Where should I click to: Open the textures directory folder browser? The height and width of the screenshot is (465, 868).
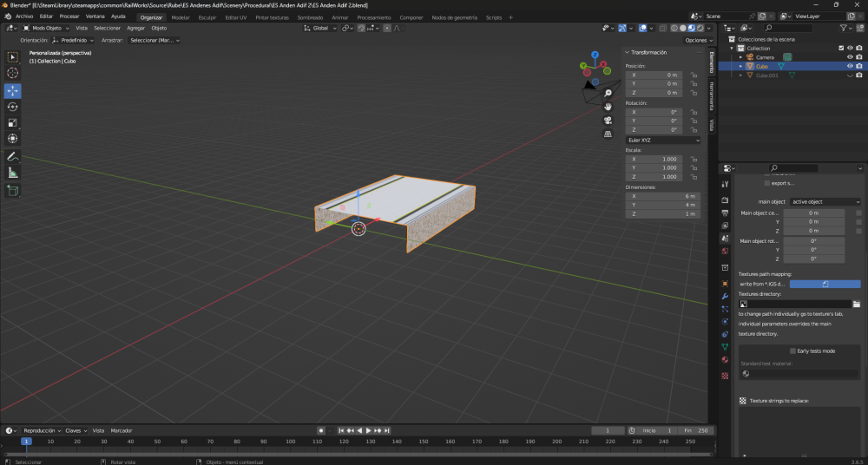[856, 304]
